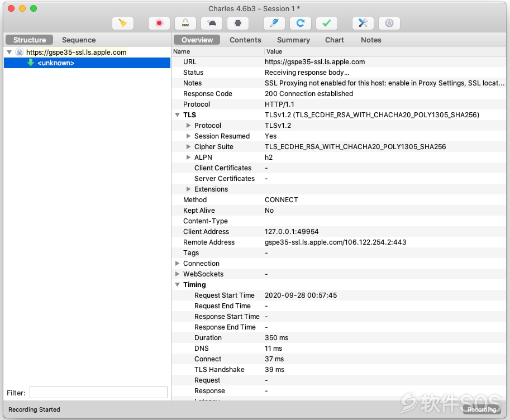Image resolution: width=510 pixels, height=420 pixels.
Task: Switch to Structure view
Action: (30, 40)
